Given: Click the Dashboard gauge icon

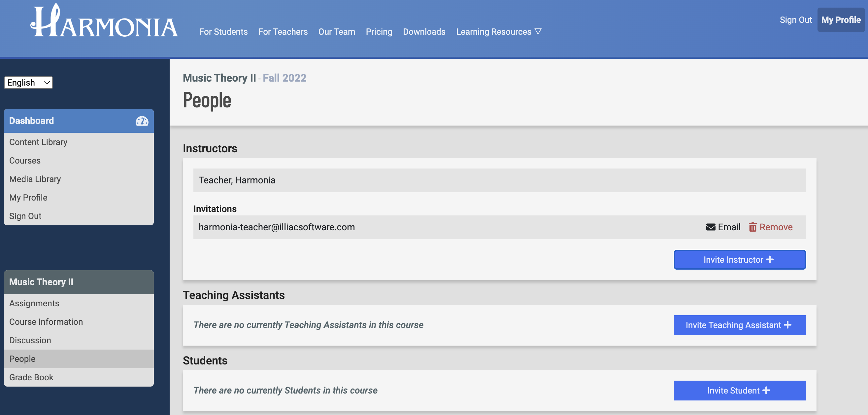Looking at the screenshot, I should pyautogui.click(x=142, y=121).
